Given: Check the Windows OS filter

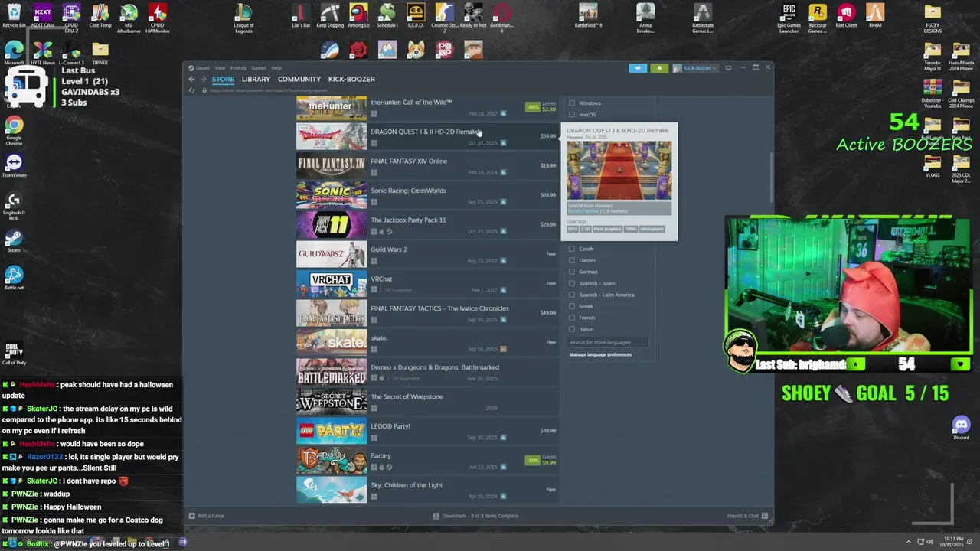Looking at the screenshot, I should (572, 103).
